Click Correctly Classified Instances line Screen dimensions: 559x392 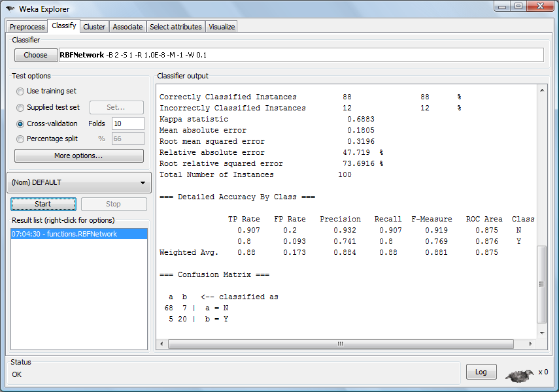(310, 97)
